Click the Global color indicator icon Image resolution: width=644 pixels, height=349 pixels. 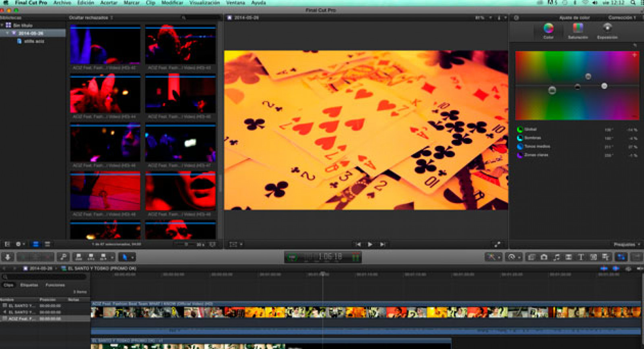(x=520, y=129)
